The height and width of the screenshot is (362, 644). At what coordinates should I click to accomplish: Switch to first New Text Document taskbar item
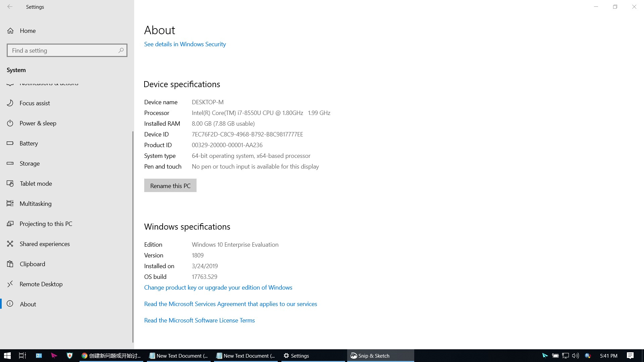(x=178, y=356)
